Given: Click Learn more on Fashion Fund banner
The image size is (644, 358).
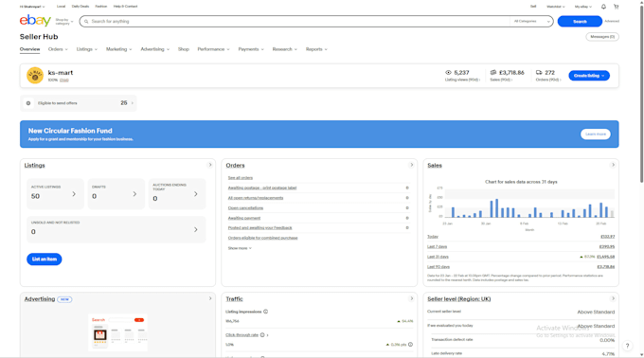Looking at the screenshot, I should pyautogui.click(x=596, y=134).
